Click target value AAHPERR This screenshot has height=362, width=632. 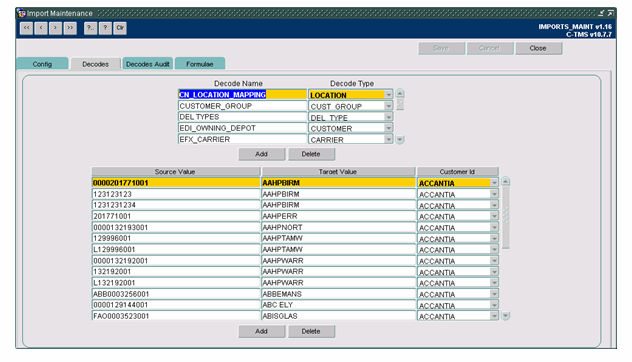pos(339,216)
